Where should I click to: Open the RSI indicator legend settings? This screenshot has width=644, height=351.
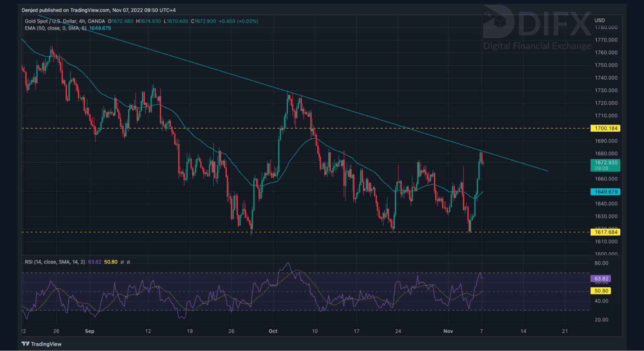55,262
